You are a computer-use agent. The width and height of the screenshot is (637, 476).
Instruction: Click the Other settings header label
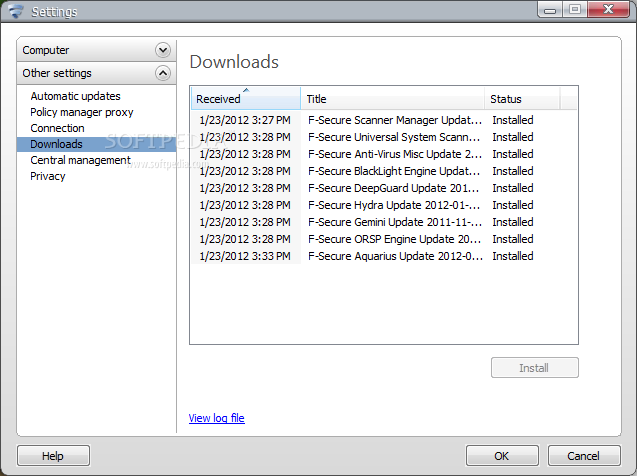pos(57,73)
